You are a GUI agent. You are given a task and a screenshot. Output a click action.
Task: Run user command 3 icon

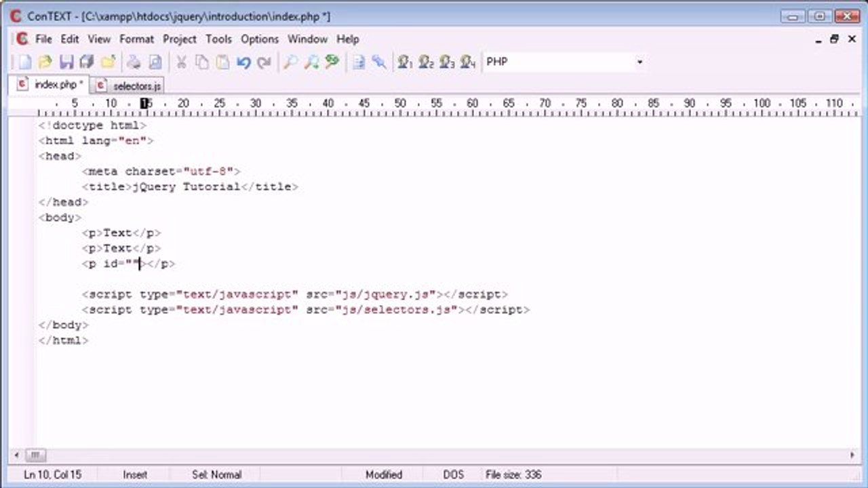447,62
